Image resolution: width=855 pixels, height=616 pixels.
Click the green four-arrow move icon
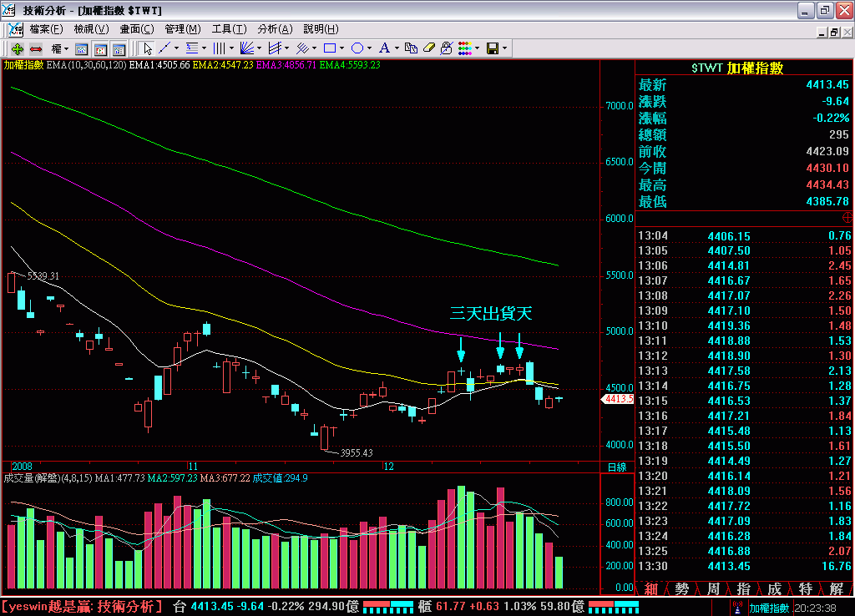tap(17, 48)
